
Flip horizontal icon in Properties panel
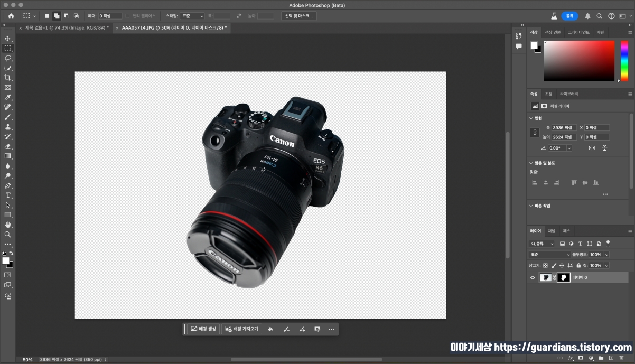coord(592,148)
